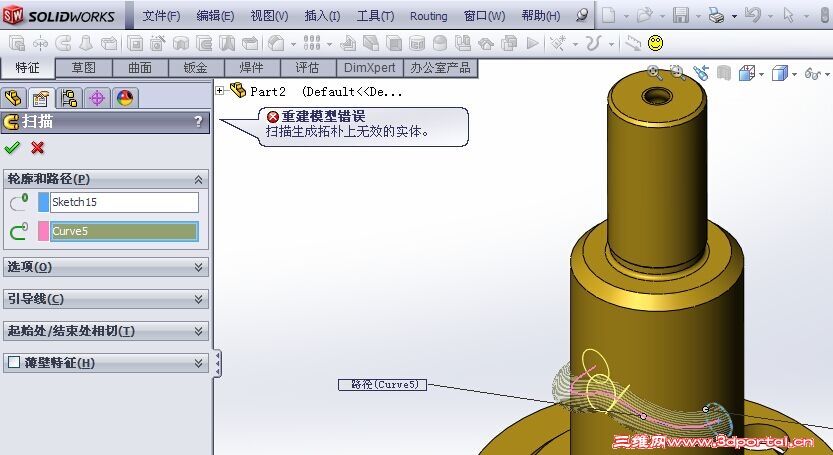Click the swept cut tool icon
This screenshot has width=833, height=455.
[x=204, y=43]
